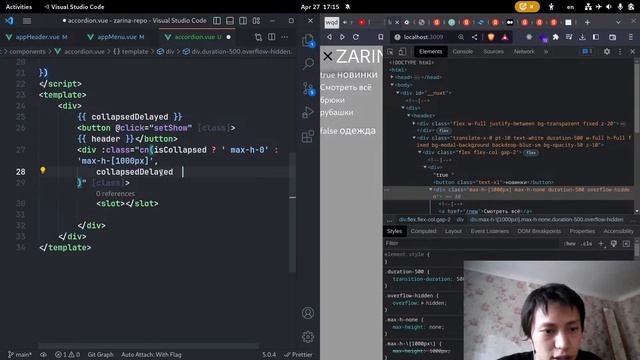Switch to appMenu.vue tab
Viewport: 640px width, 360px height.
click(116, 37)
